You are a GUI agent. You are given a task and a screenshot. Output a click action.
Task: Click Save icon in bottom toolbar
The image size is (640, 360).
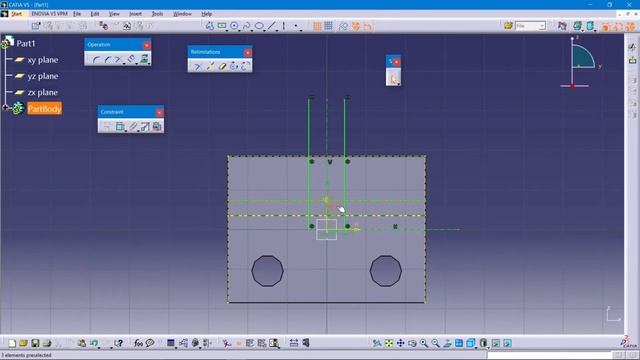coord(35,343)
